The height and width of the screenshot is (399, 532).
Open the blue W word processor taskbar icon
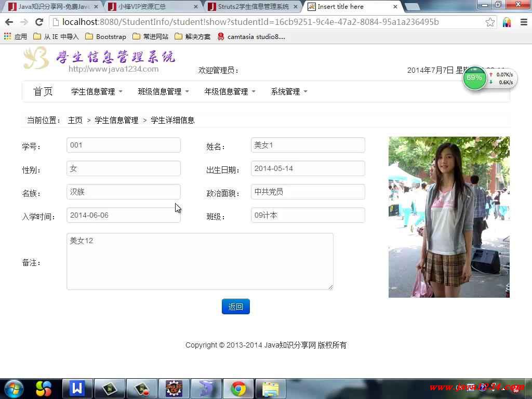point(77,389)
